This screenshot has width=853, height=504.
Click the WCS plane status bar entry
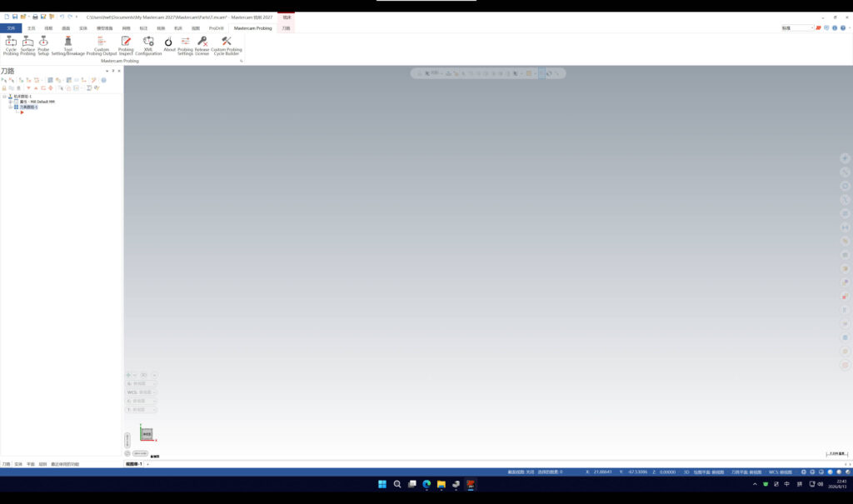780,472
